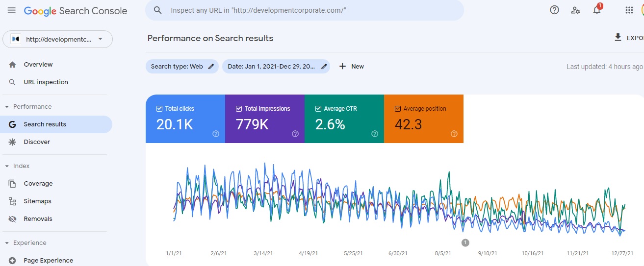Image resolution: width=644 pixels, height=266 pixels.
Task: Open Google apps grid icon
Action: click(629, 10)
